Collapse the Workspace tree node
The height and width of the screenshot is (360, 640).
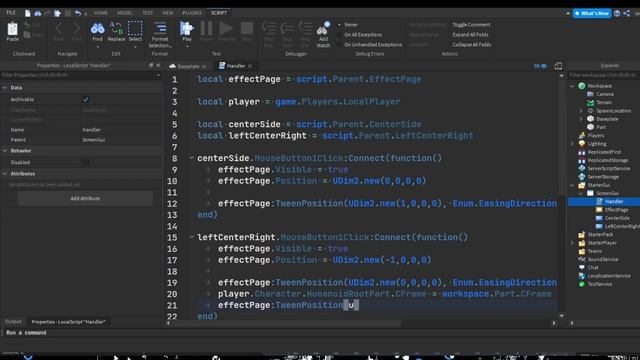pos(572,86)
